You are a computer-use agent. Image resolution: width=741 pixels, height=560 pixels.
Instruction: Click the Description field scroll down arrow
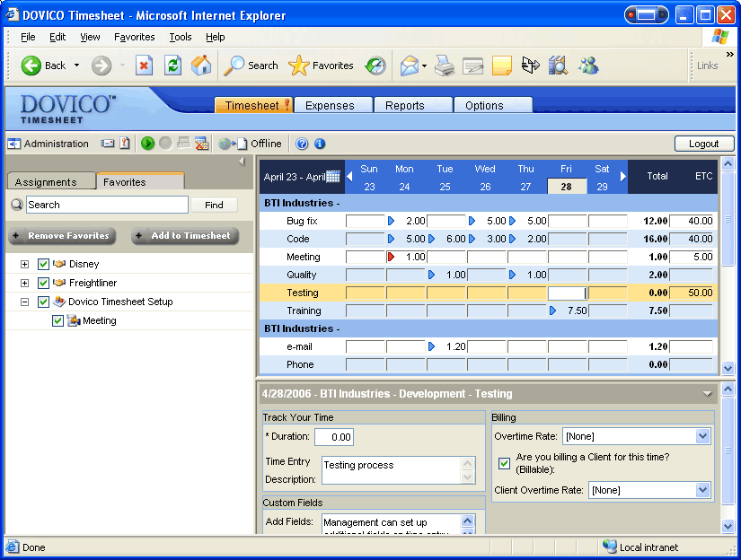(467, 477)
